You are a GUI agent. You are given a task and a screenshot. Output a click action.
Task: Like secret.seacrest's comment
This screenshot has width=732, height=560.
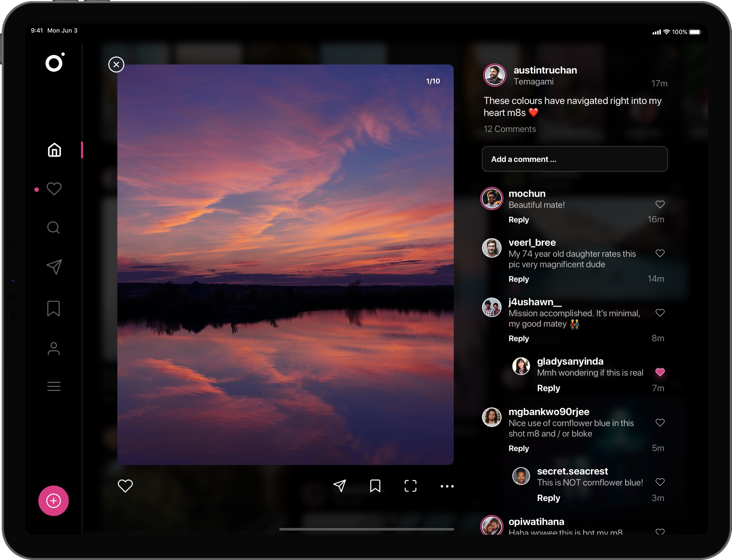660,482
